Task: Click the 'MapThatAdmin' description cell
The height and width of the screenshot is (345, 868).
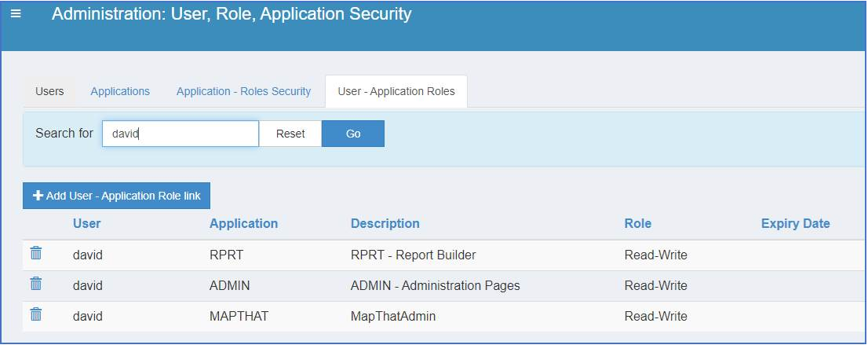Action: (393, 316)
